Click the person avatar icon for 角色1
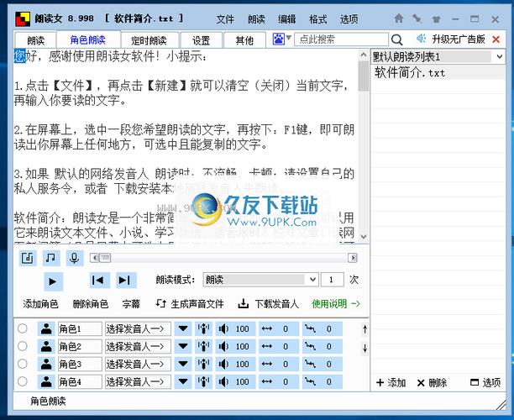Screen dimensions: 514x420 click(x=45, y=328)
